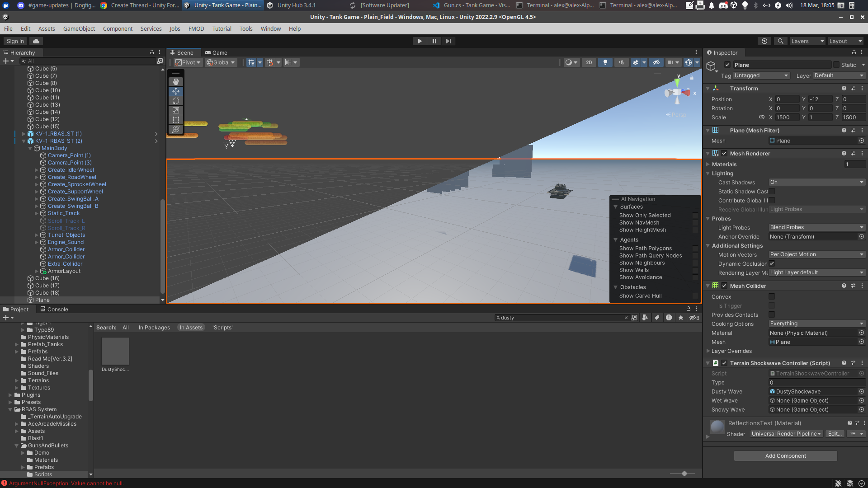The width and height of the screenshot is (868, 488).
Task: Open the Component menu
Action: pyautogui.click(x=118, y=28)
